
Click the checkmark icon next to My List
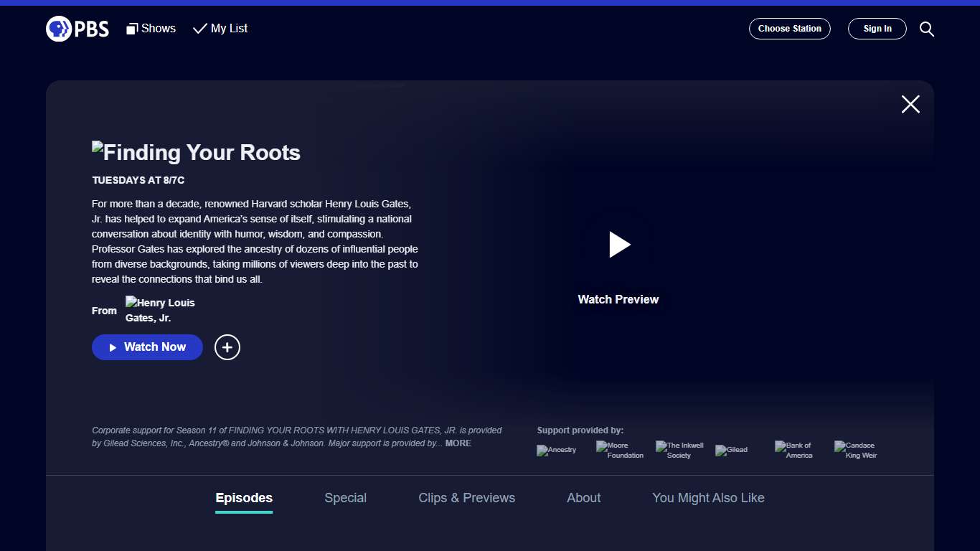coord(199,29)
